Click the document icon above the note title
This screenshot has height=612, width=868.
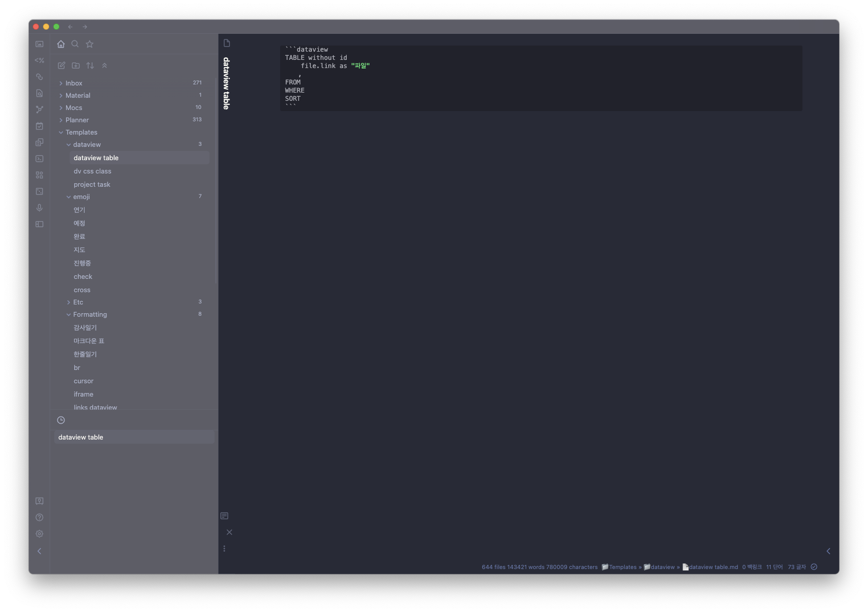[x=227, y=43]
